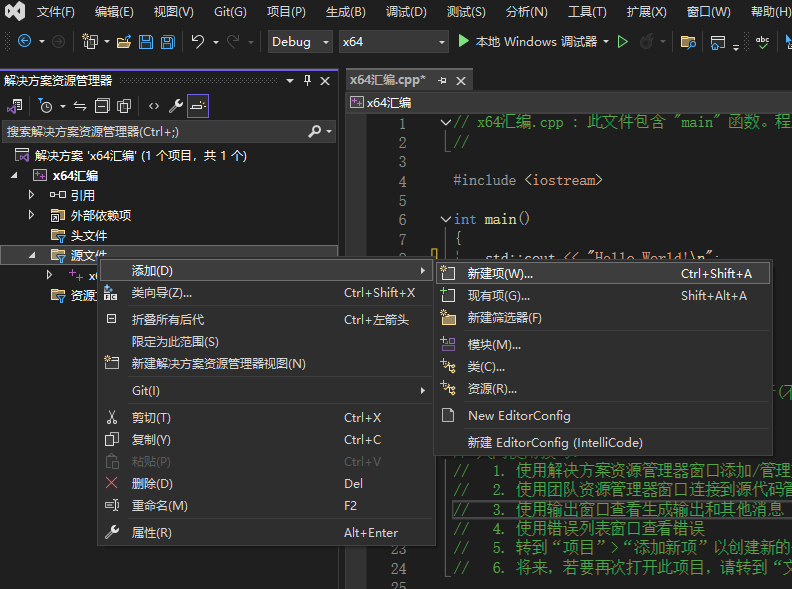Sync with active document icon
Image resolution: width=792 pixels, height=589 pixels.
tap(80, 106)
